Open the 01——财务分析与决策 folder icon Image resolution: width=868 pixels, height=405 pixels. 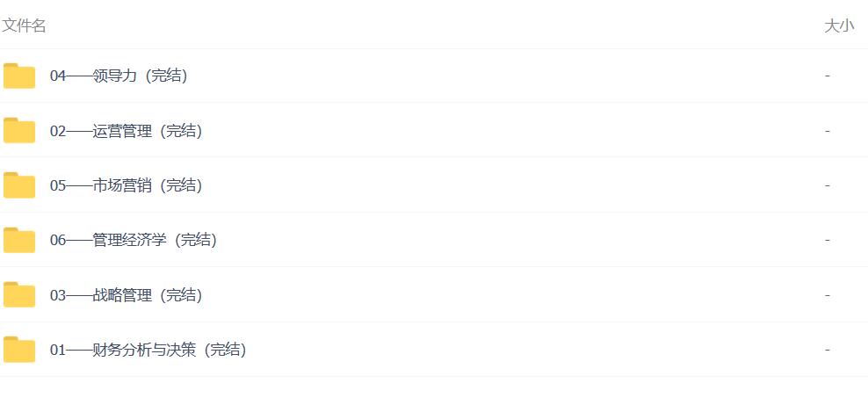coord(19,350)
